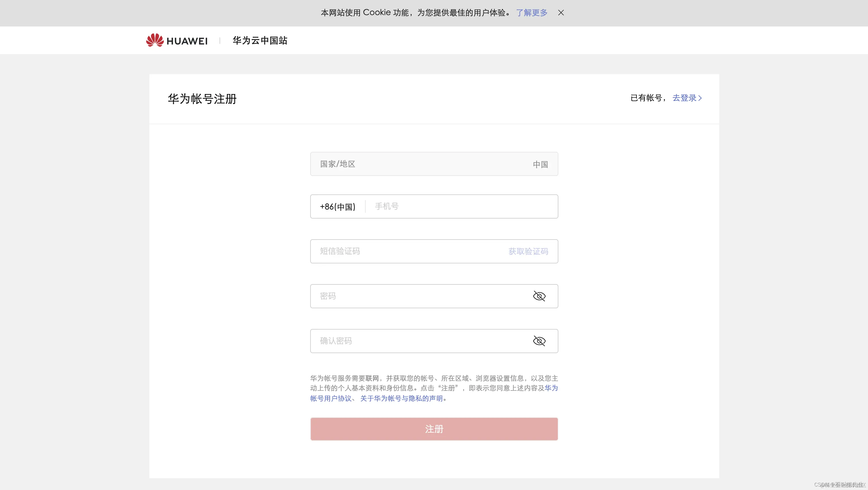Click the 华为云中国站 site label
868x490 pixels.
(x=260, y=40)
